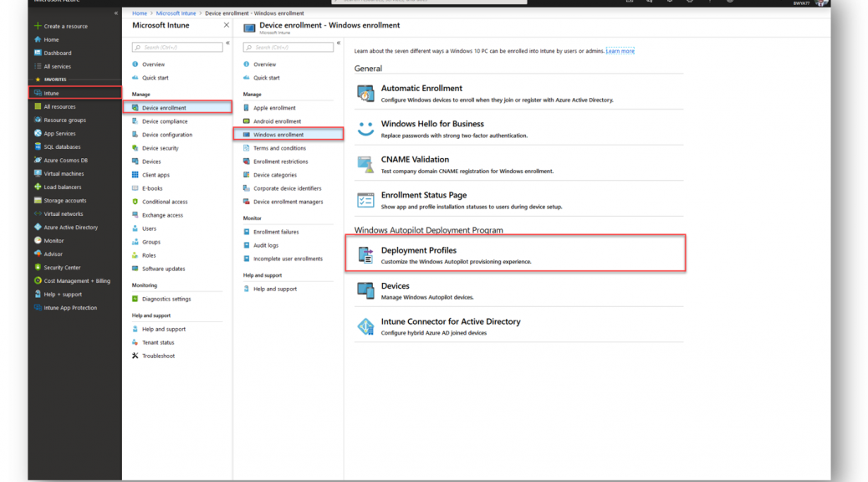This screenshot has height=482, width=868.
Task: Click the Android enrollment icon
Action: coord(247,120)
